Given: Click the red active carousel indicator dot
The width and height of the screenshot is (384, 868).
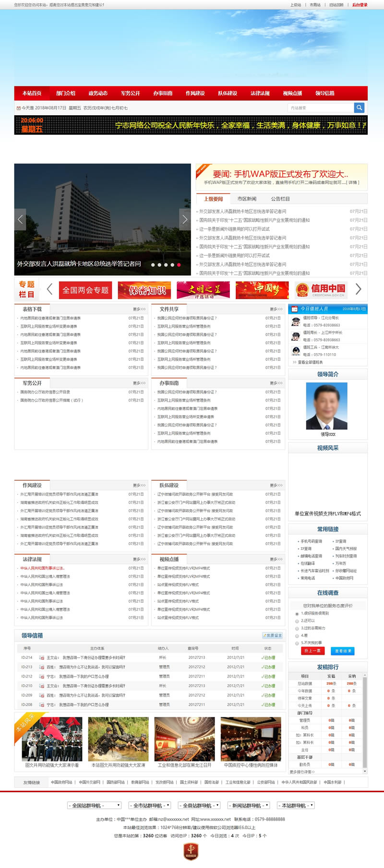Looking at the screenshot, I should tap(179, 265).
